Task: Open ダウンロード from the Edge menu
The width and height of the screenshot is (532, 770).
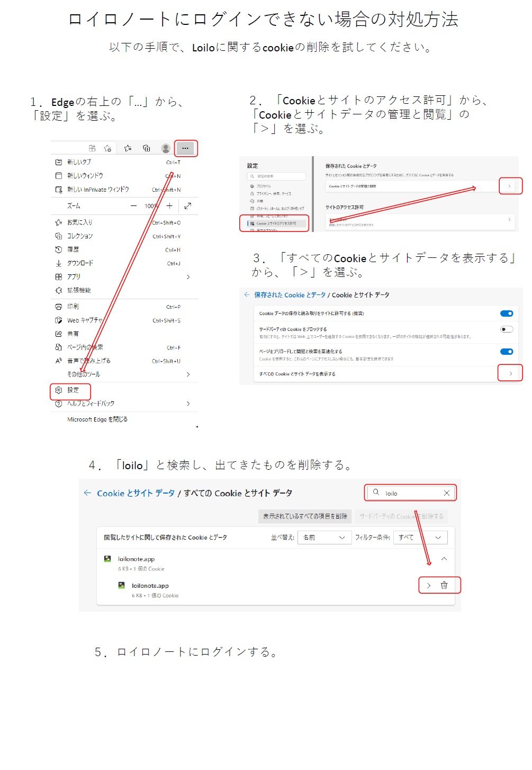Action: click(124, 263)
